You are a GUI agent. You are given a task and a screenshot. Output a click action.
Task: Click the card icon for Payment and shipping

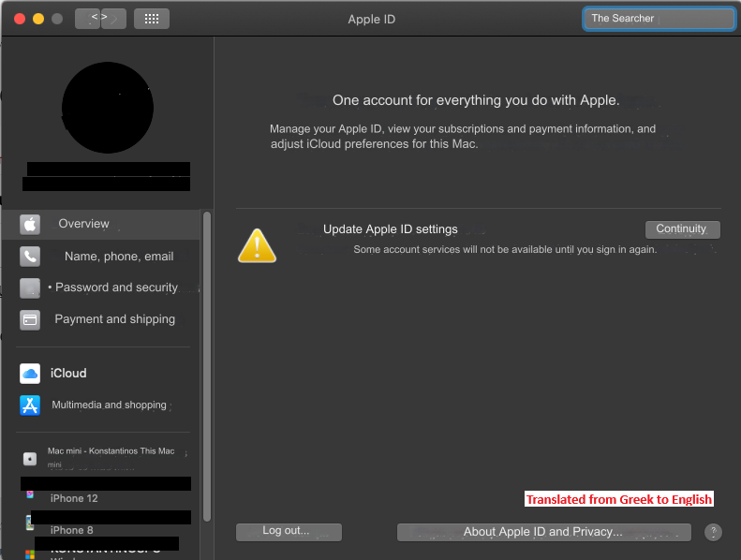[x=30, y=320]
